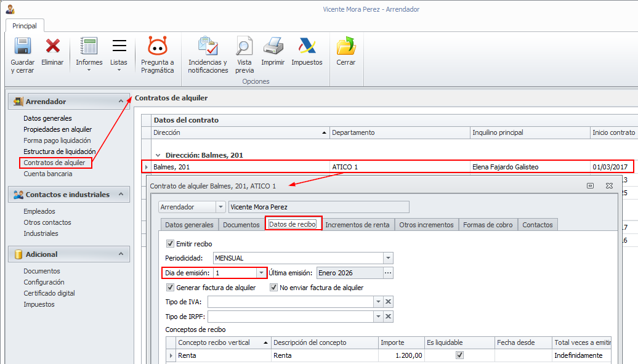Viewport: 638px width, 364px height.
Task: Open Propiedades en alquiler link
Action: pos(58,129)
